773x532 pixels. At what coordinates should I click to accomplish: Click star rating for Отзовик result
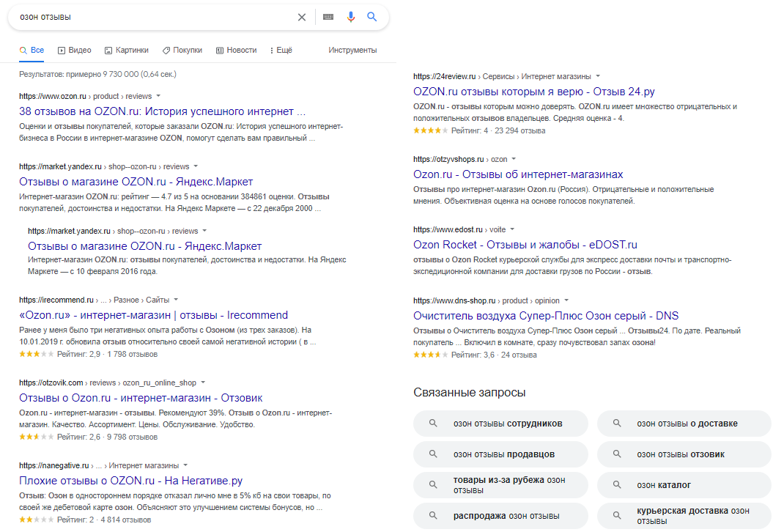coord(37,437)
